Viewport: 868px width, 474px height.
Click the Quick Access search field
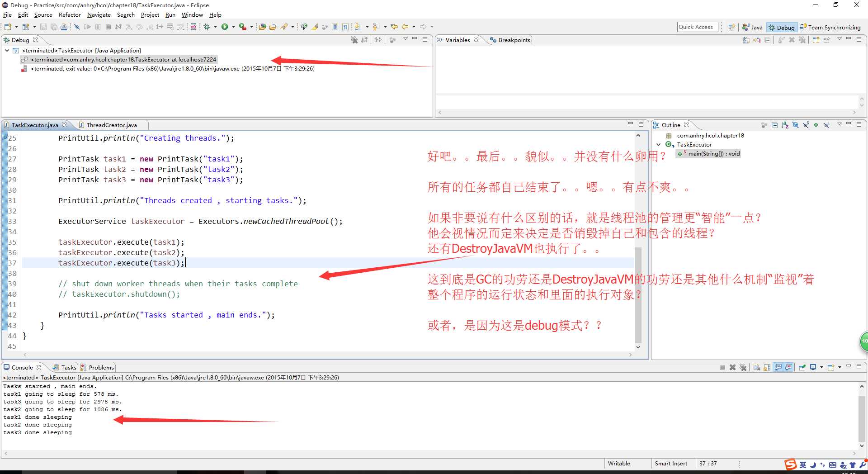697,27
